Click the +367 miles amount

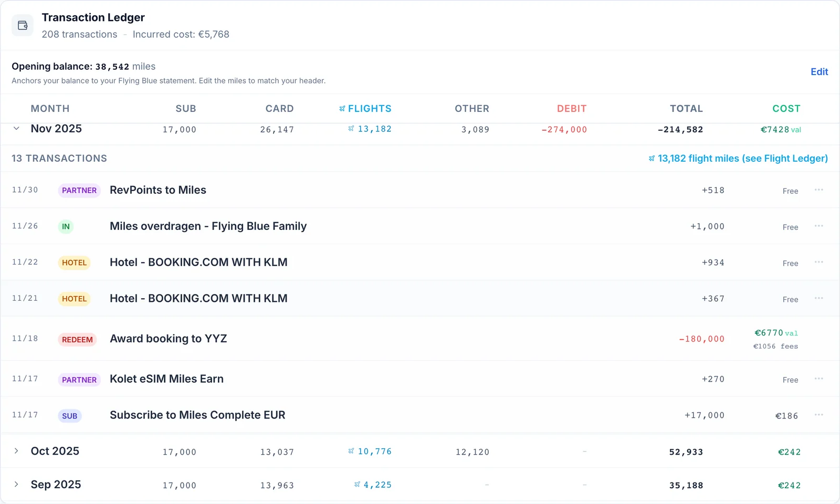[x=713, y=299]
